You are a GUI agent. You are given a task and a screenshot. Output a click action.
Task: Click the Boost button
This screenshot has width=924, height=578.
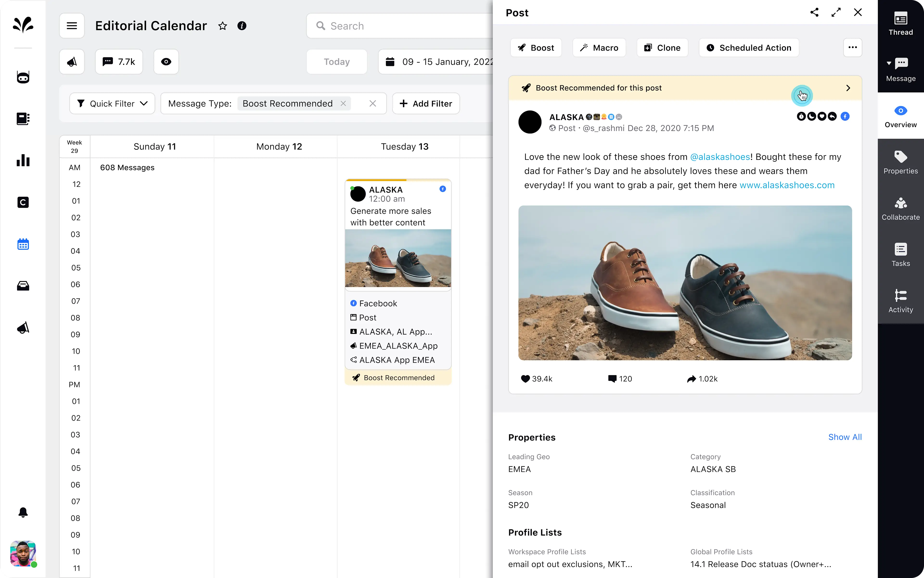pos(536,48)
